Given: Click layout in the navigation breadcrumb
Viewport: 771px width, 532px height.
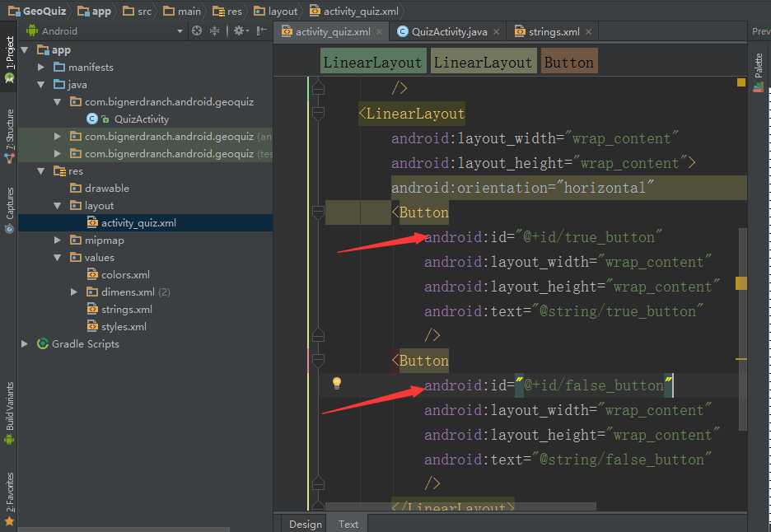Looking at the screenshot, I should point(275,11).
